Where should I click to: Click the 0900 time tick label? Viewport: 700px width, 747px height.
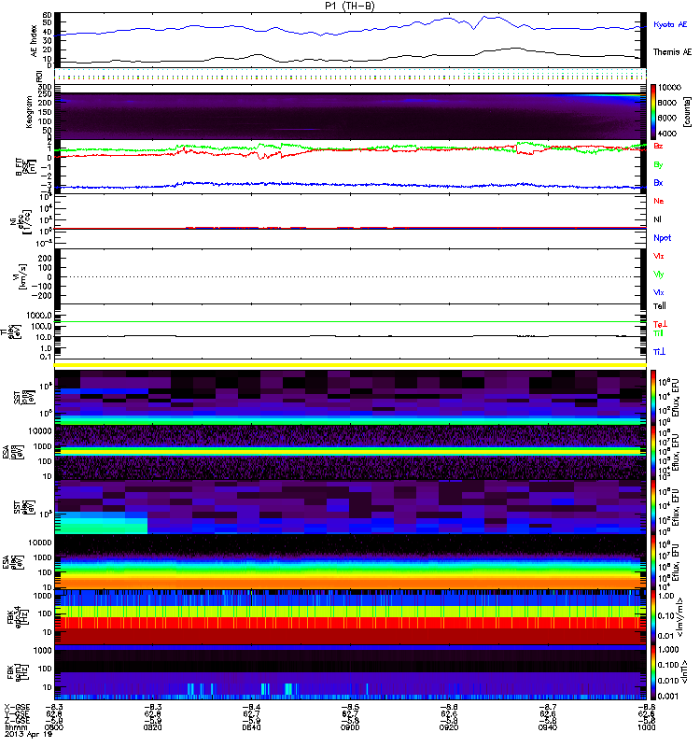pyautogui.click(x=350, y=727)
